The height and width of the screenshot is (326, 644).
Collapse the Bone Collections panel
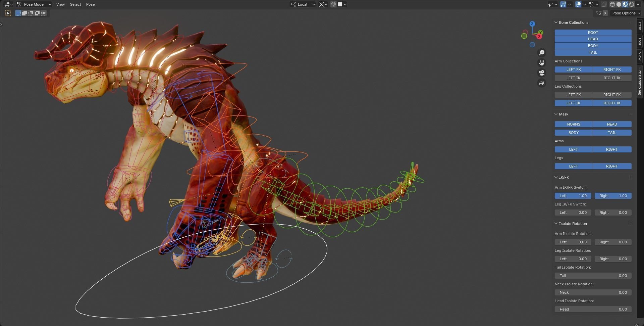coord(556,22)
